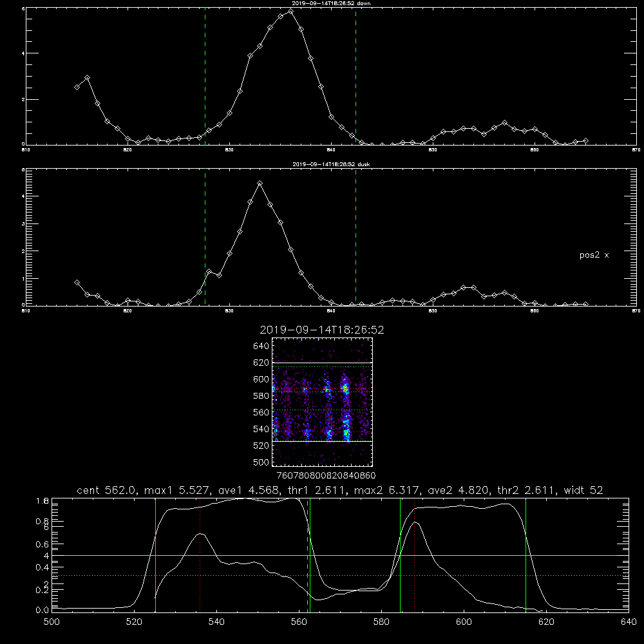
Task: Select green solid line near 585 in bottom plot
Action: (400, 555)
